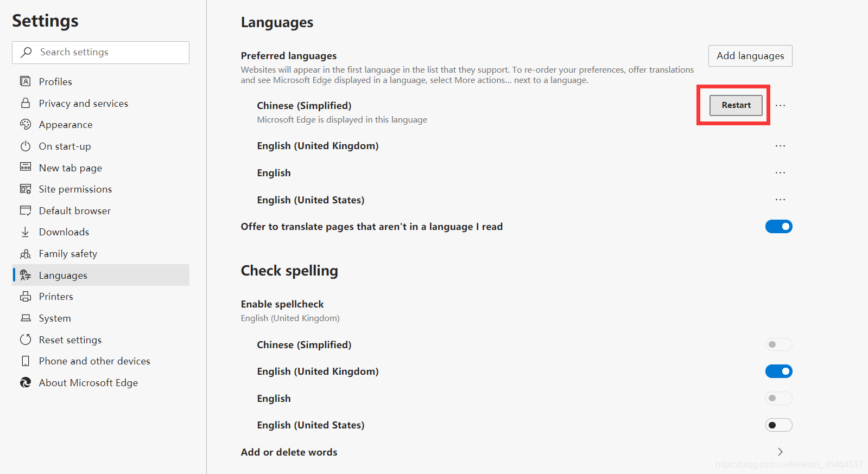Click the Phone and other devices icon
This screenshot has width=868, height=474.
pos(26,361)
